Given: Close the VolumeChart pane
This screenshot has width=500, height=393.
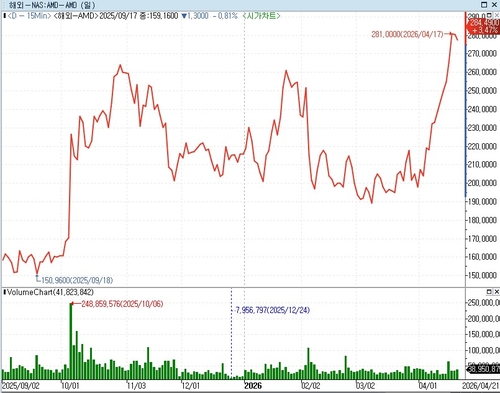Looking at the screenshot, I should (x=496, y=292).
